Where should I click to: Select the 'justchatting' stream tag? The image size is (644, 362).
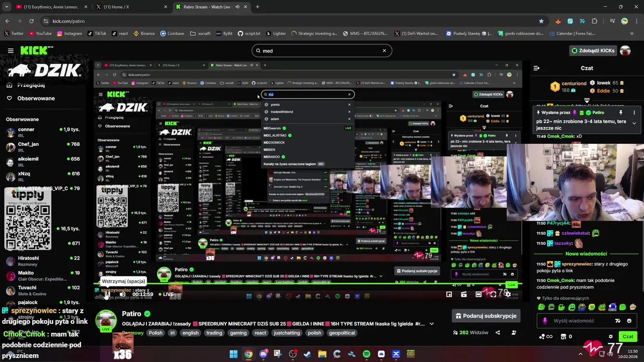(x=287, y=333)
